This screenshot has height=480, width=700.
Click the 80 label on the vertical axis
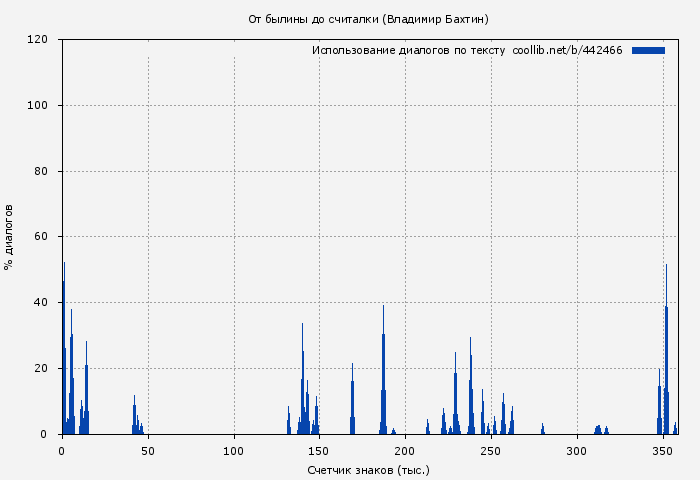pos(41,171)
